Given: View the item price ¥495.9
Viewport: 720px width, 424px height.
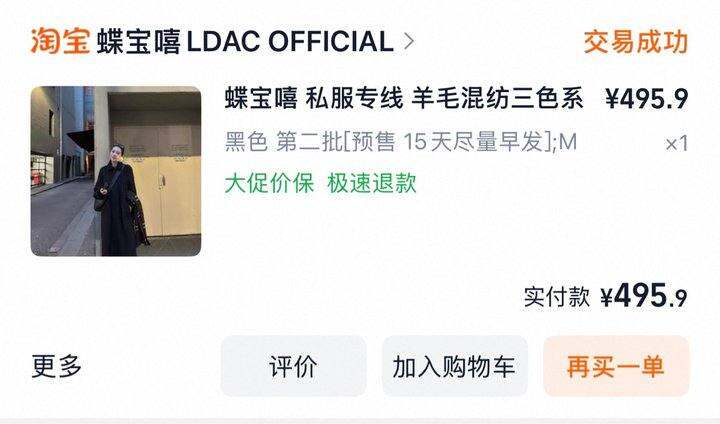Looking at the screenshot, I should click(x=646, y=99).
